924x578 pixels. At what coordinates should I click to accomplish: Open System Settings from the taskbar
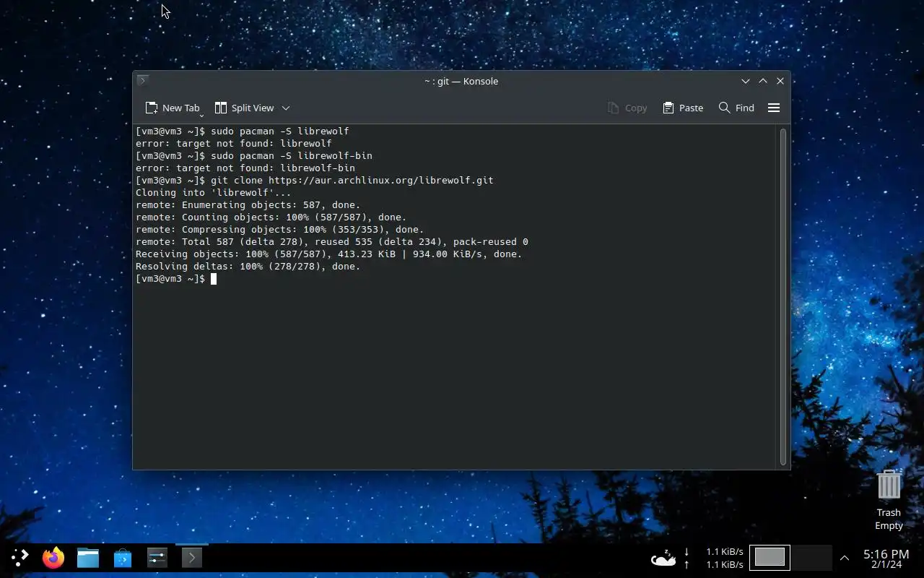pos(157,557)
